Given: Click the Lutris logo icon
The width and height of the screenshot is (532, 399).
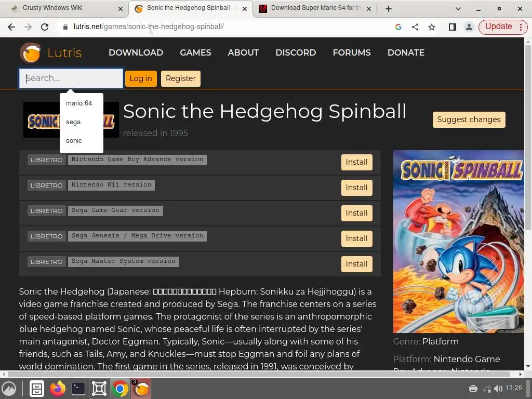Looking at the screenshot, I should 31,53.
